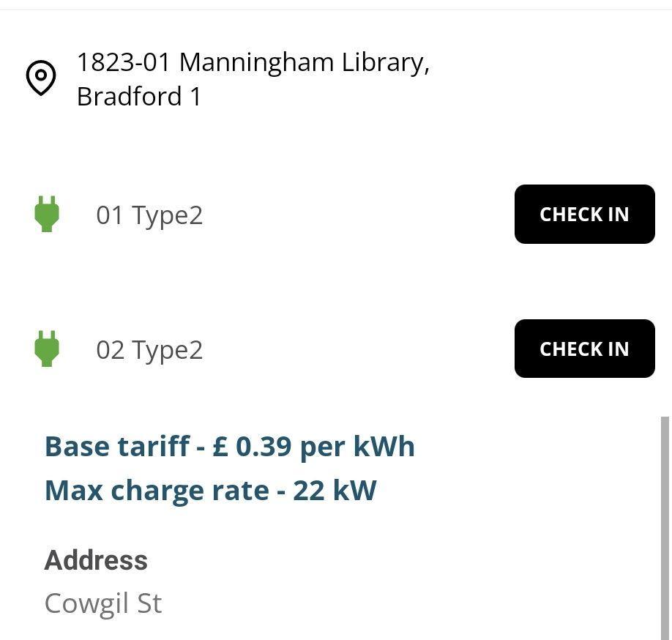Click the Address section heading
The height and width of the screenshot is (640, 672).
96,560
